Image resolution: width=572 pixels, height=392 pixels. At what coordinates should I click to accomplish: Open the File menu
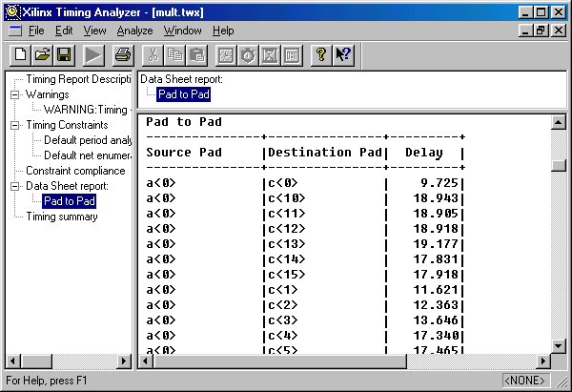36,31
